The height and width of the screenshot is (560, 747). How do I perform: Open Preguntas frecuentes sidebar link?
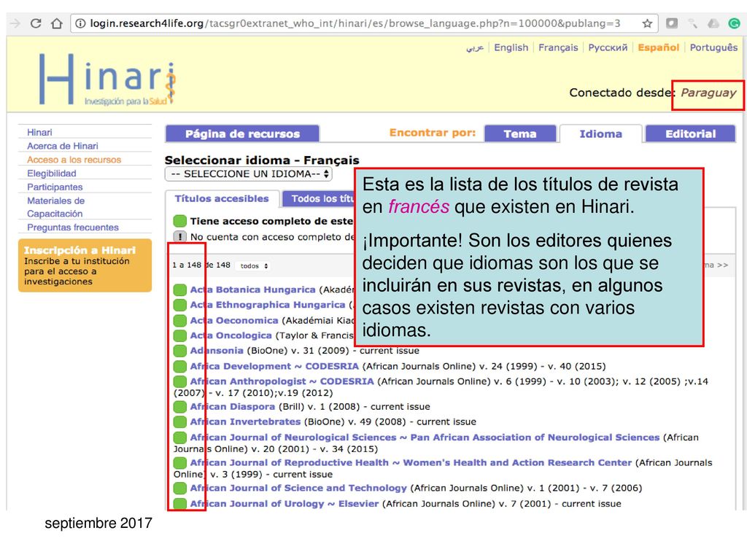[x=72, y=227]
